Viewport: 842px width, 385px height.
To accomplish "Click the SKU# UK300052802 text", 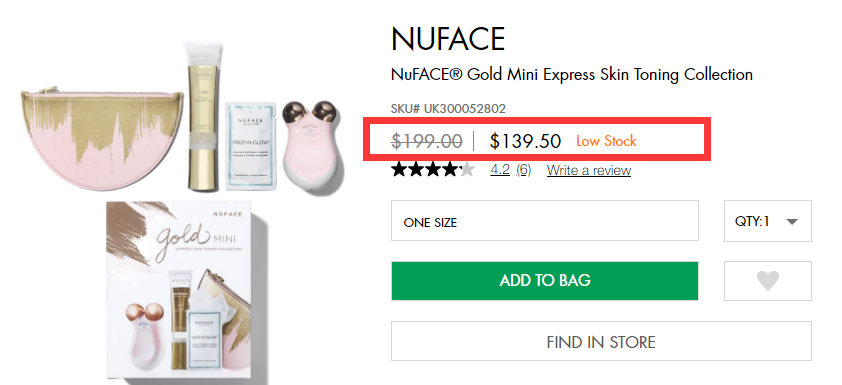I will [448, 108].
